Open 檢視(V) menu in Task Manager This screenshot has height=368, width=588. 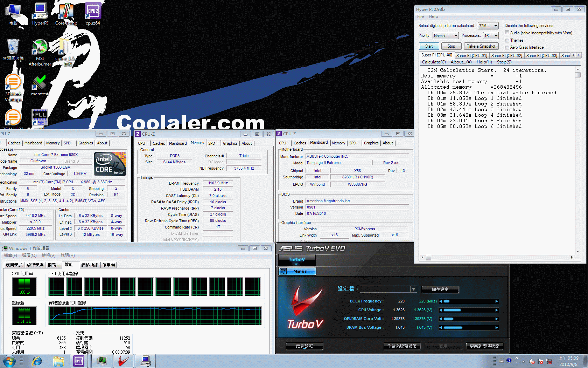(x=48, y=255)
